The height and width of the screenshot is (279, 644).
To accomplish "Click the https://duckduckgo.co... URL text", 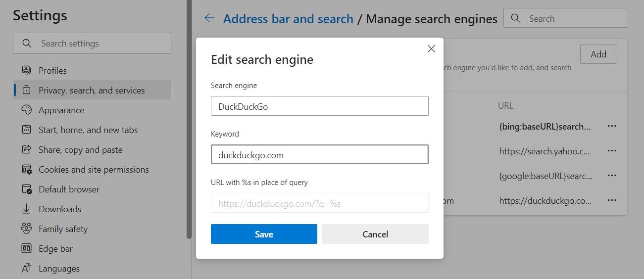I will point(545,201).
